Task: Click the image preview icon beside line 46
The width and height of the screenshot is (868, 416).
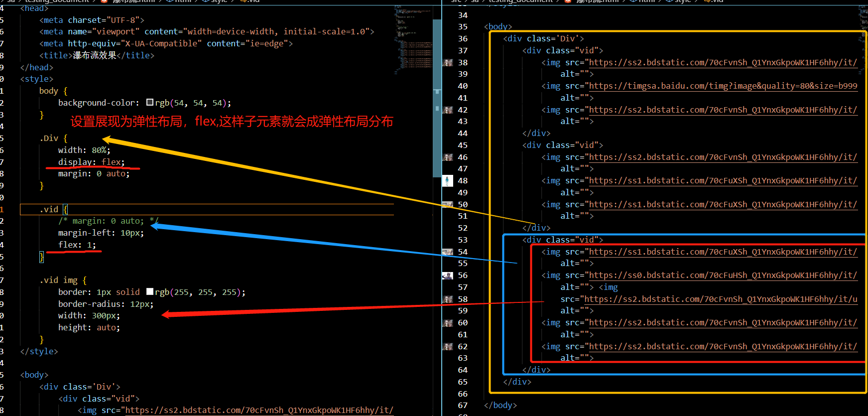Action: click(448, 157)
